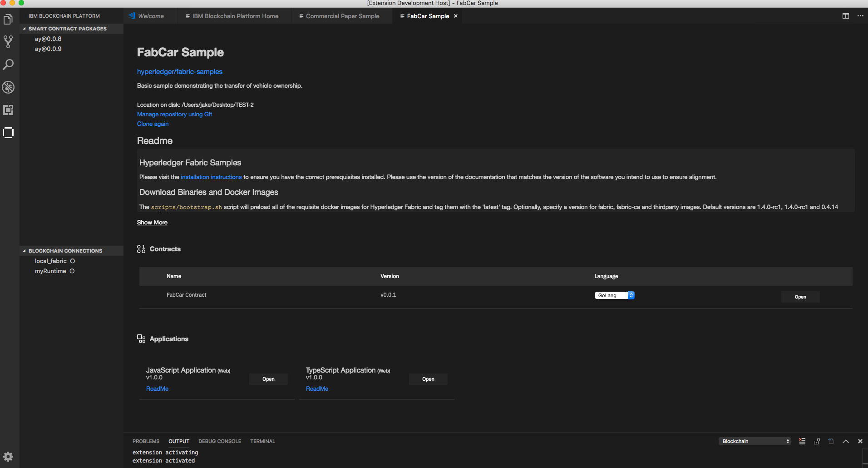Image resolution: width=868 pixels, height=468 pixels.
Task: Change contract language from GoLang dropdown
Action: (614, 295)
